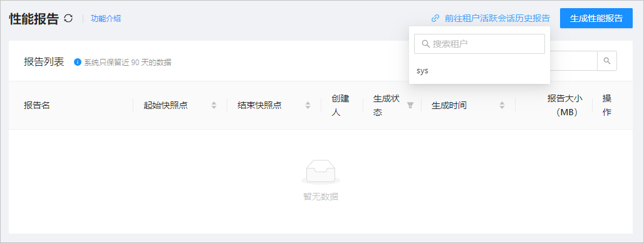The width and height of the screenshot is (644, 243).
Task: Open the 生成状态 filter icon
Action: coord(410,105)
